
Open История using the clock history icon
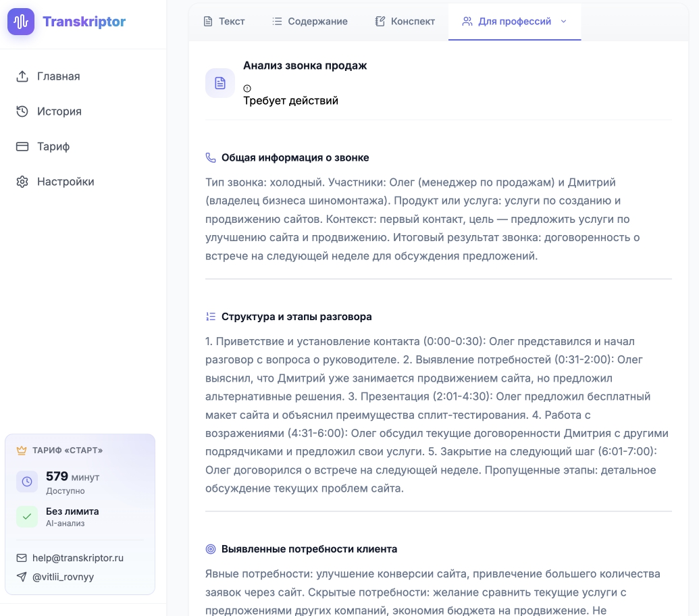pyautogui.click(x=21, y=111)
